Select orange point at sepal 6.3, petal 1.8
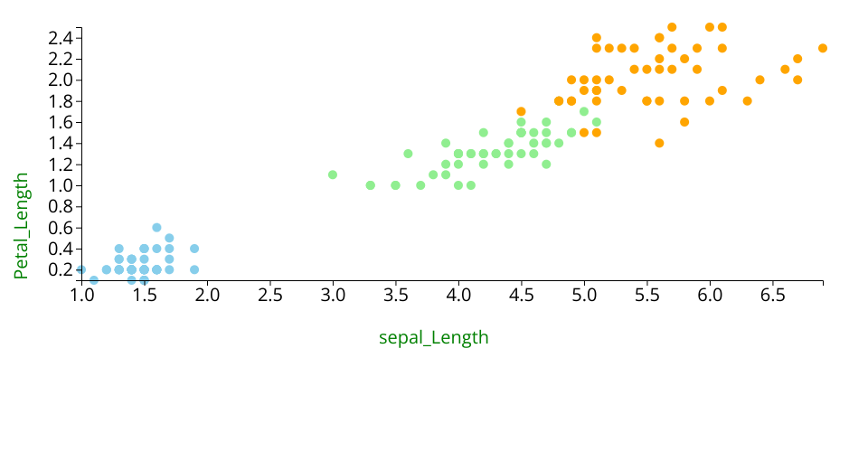This screenshot has width=868, height=452. click(x=747, y=100)
